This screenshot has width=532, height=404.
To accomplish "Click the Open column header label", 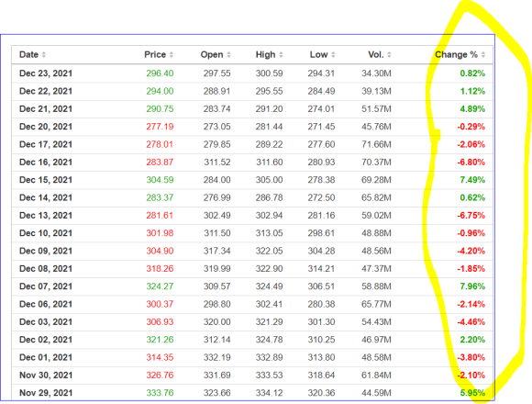I will (212, 55).
